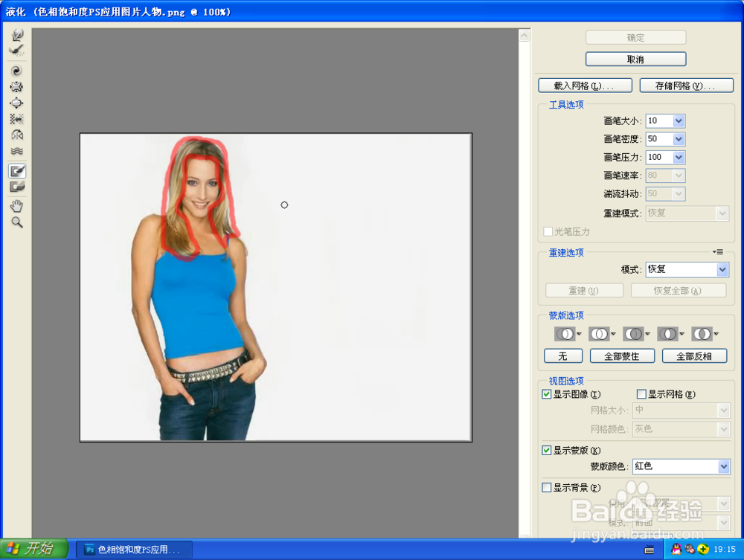Click the Intersect with Selection mask option icon
Viewport: 744px width, 560px height.
pyautogui.click(x=667, y=334)
